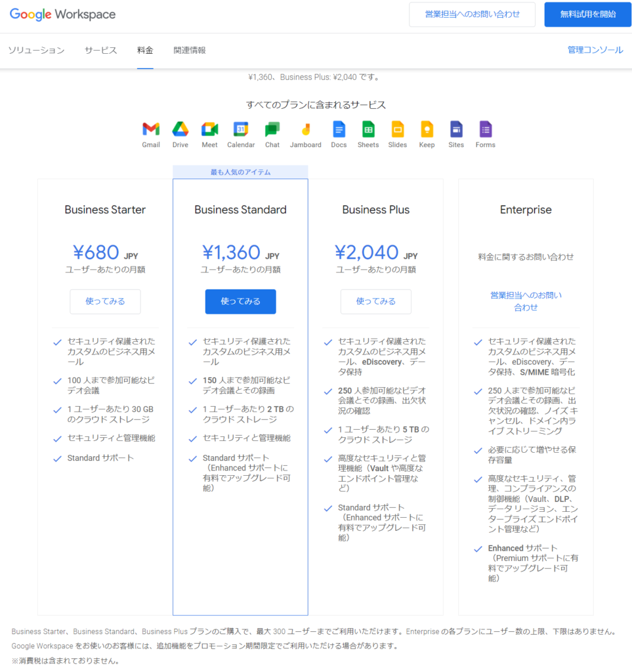Click the 無料試用を開始 button
The image size is (632, 672).
click(x=588, y=14)
